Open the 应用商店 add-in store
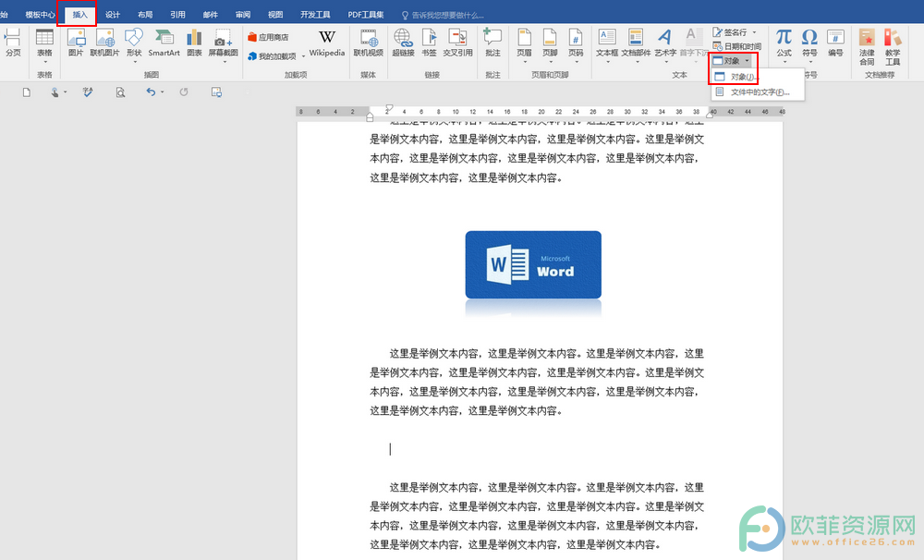 pyautogui.click(x=268, y=37)
